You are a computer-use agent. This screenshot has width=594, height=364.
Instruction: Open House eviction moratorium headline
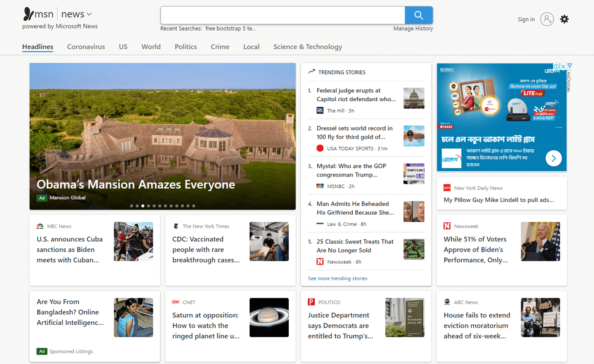tap(477, 325)
